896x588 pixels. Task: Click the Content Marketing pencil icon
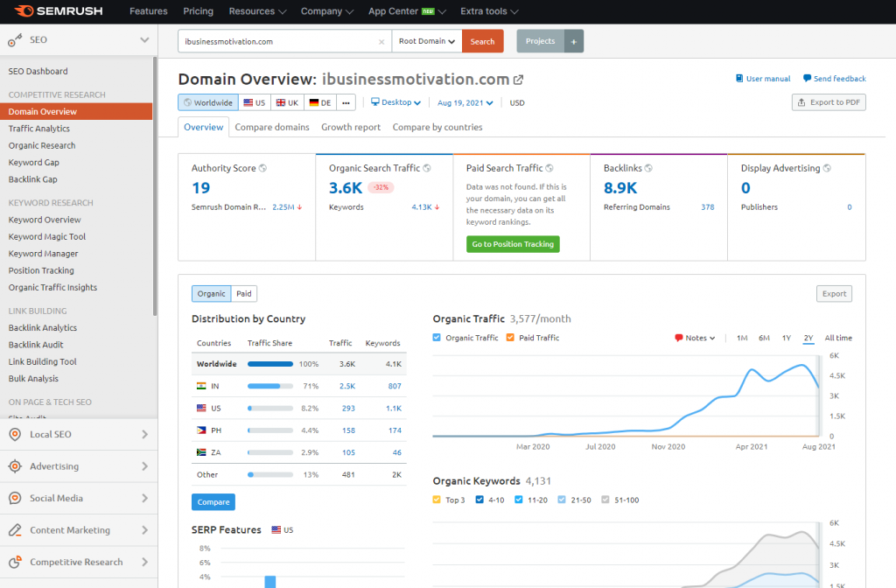(x=16, y=530)
